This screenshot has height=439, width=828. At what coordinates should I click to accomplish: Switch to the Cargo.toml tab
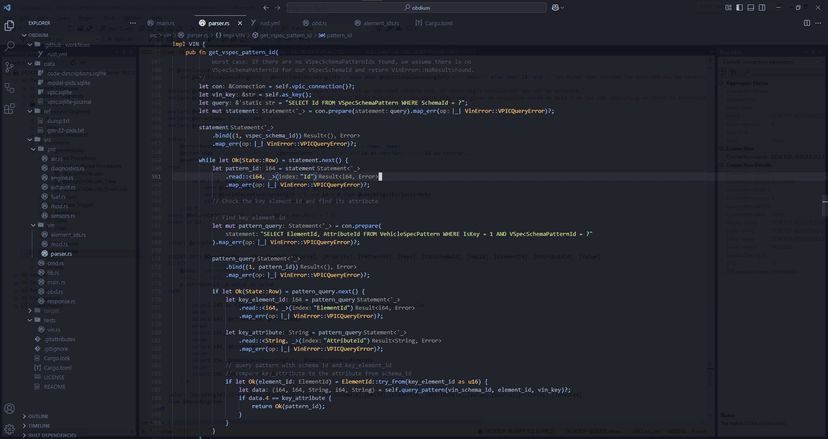pos(437,22)
